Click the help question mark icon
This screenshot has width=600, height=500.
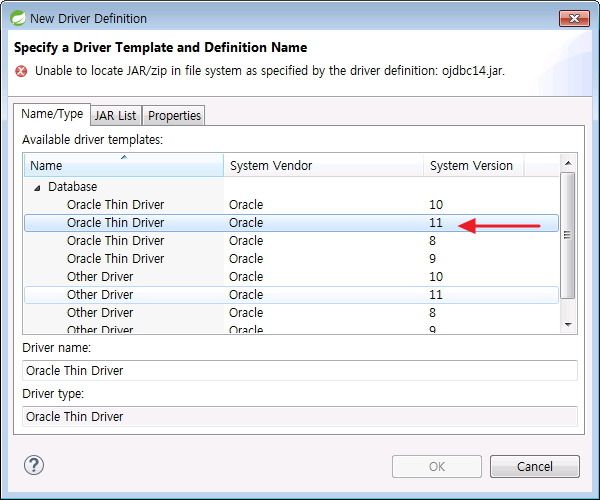coord(34,465)
